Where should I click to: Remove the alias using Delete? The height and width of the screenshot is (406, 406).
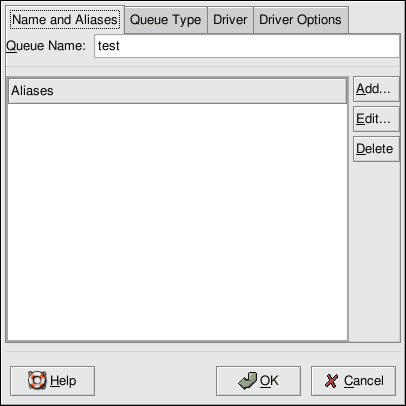coord(376,149)
